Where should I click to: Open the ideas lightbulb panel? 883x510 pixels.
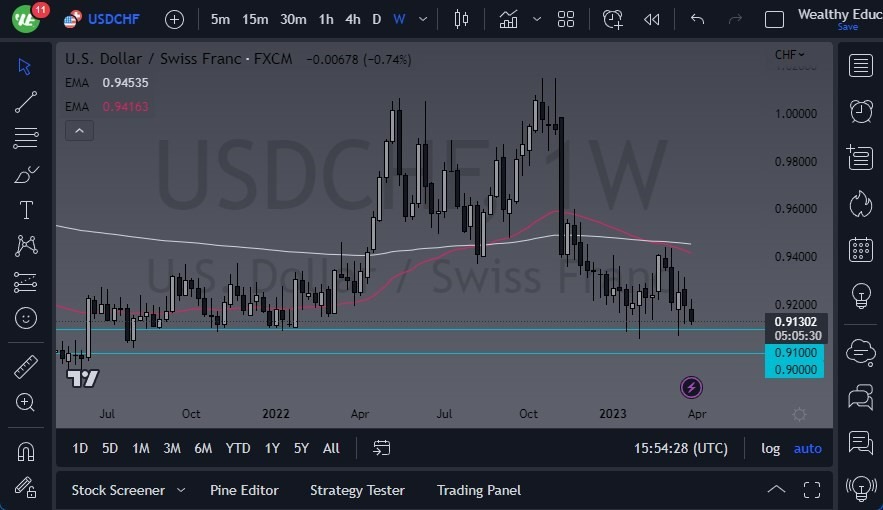(860, 296)
